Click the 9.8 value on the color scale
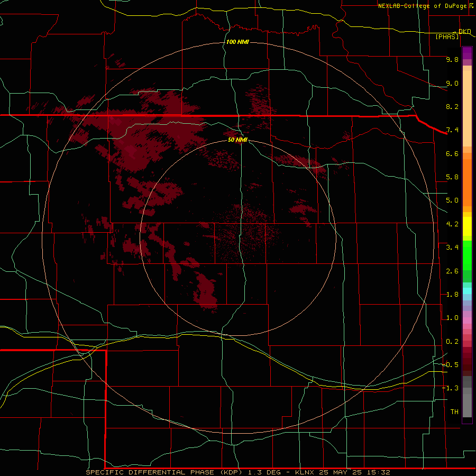 click(452, 59)
